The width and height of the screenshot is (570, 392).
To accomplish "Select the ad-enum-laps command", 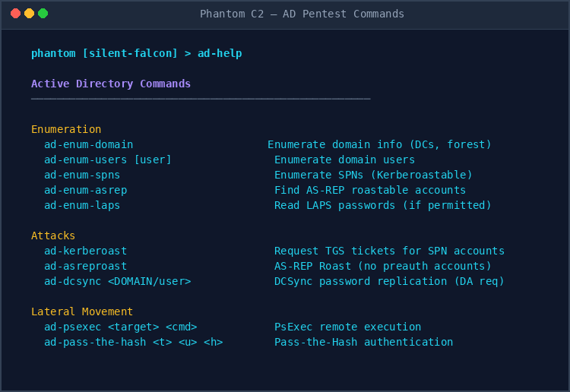I will 82,205.
